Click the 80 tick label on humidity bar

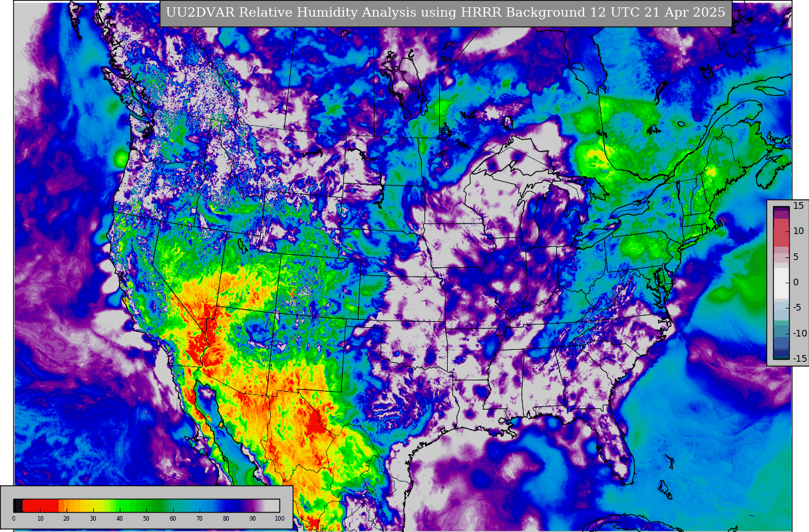click(x=226, y=519)
